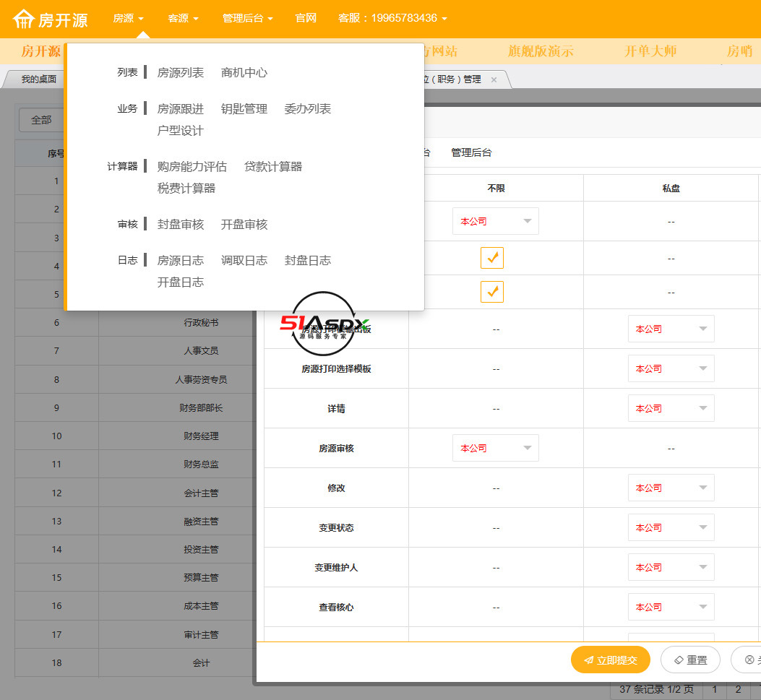The image size is (761, 700).
Task: Select the 投资主管 row
Action: point(135,550)
